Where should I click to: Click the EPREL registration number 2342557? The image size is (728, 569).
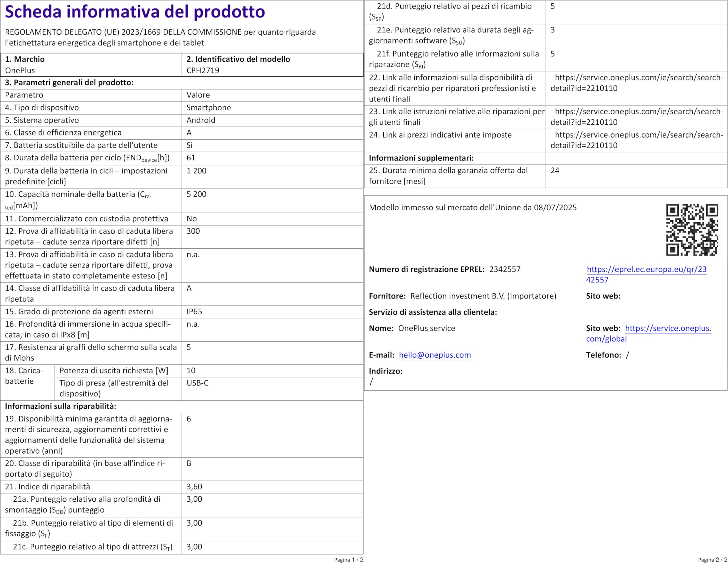coord(505,269)
